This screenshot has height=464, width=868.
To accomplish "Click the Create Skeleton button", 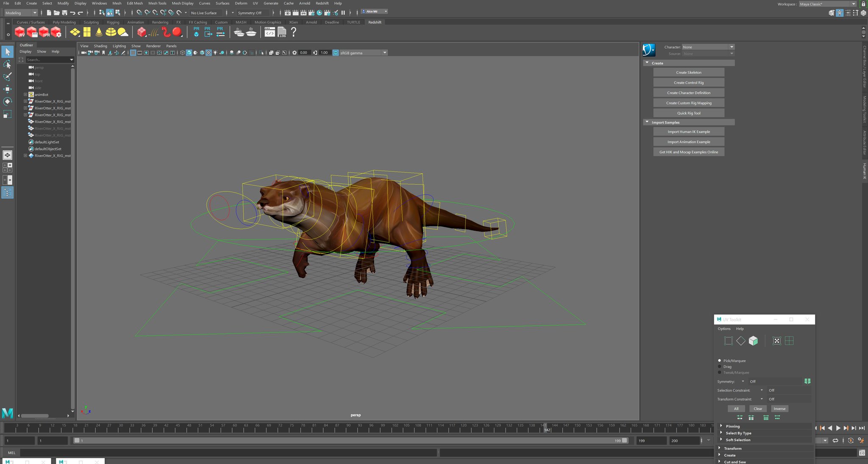I will coord(688,73).
